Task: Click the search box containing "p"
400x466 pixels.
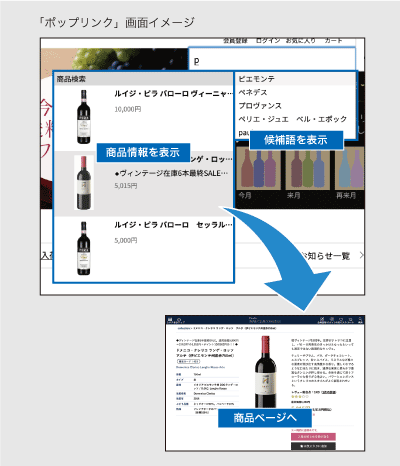Action: [x=272, y=59]
